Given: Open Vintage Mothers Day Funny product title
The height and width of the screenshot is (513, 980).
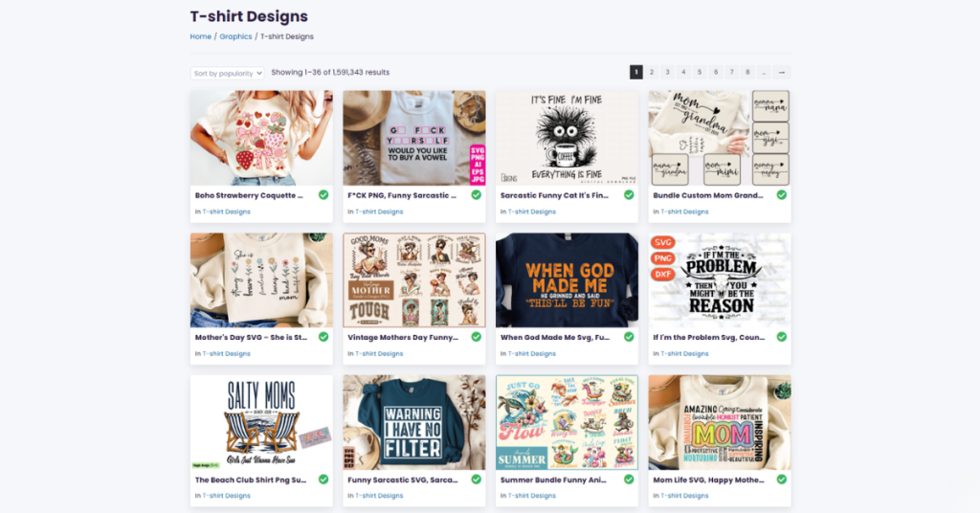Looking at the screenshot, I should pos(405,337).
